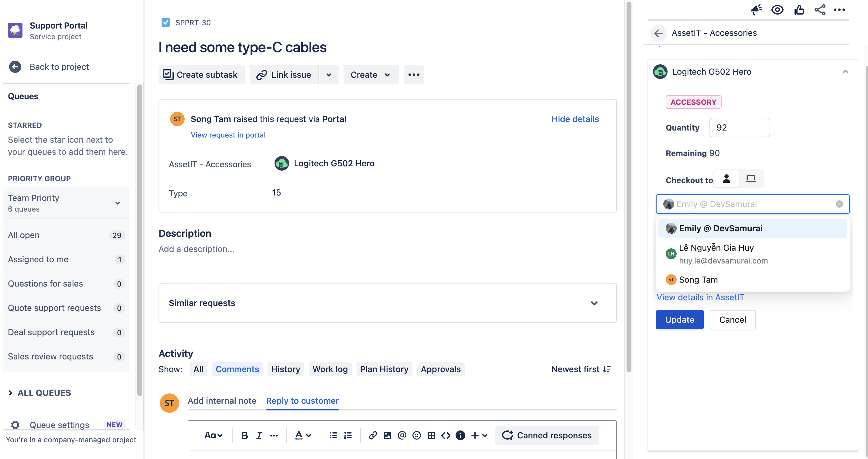The height and width of the screenshot is (459, 868).
Task: Share the issue via the share icon
Action: (x=820, y=9)
